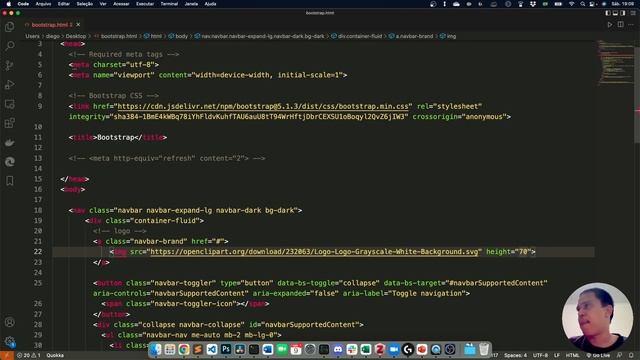The image size is (640, 360).
Task: Open the Explorer view in activity bar
Action: click(9, 27)
